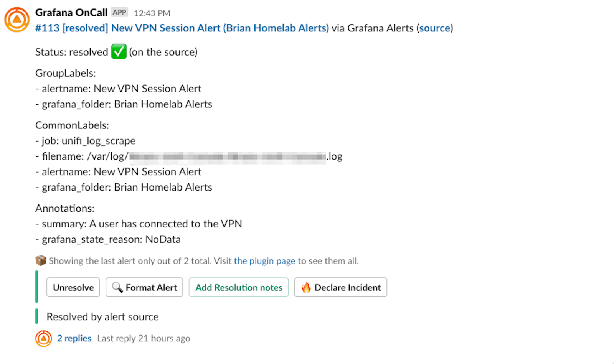Image resolution: width=614 pixels, height=364 pixels.
Task: Open the 2 replies thread
Action: [x=74, y=338]
